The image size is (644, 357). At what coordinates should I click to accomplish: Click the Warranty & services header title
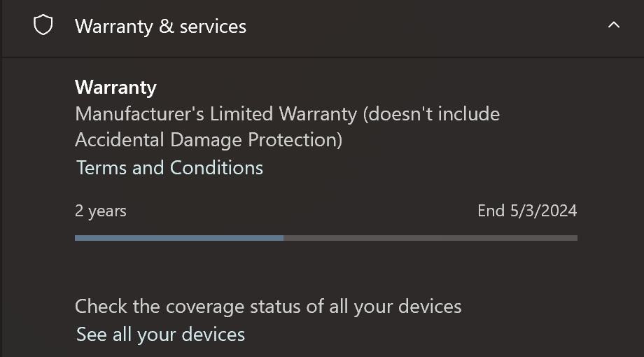(x=160, y=26)
